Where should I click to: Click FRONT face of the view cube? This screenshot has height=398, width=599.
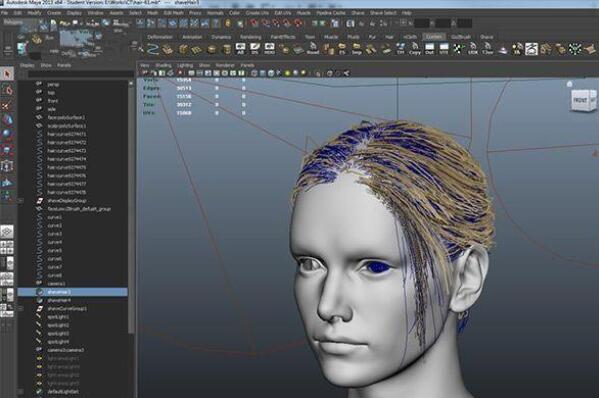click(x=580, y=100)
